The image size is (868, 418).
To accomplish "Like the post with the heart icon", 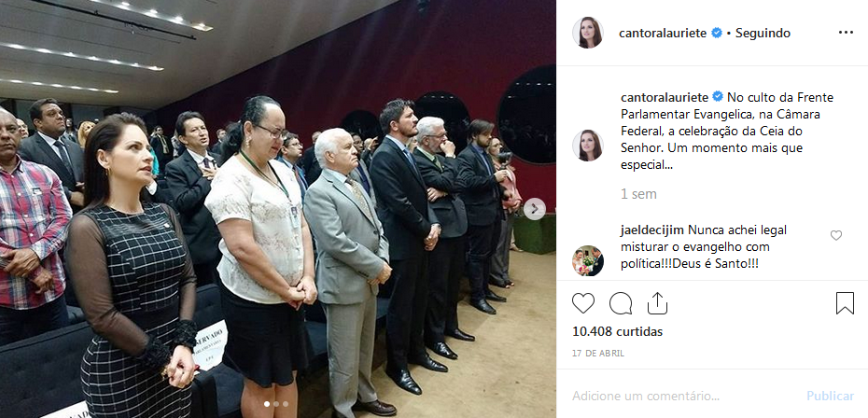I will (583, 303).
